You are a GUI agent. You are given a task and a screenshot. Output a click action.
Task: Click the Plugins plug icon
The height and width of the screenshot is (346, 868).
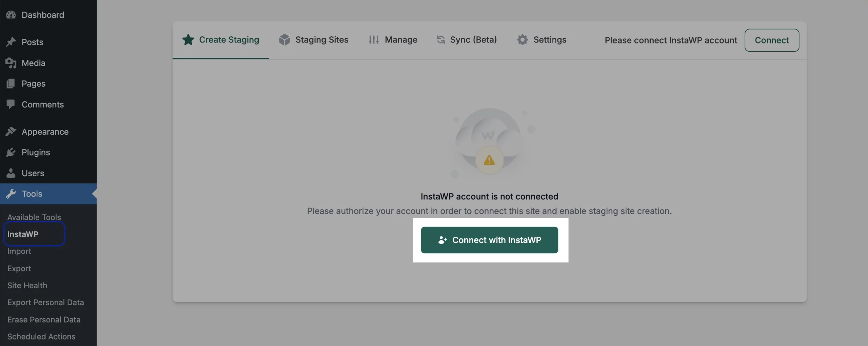(x=11, y=152)
